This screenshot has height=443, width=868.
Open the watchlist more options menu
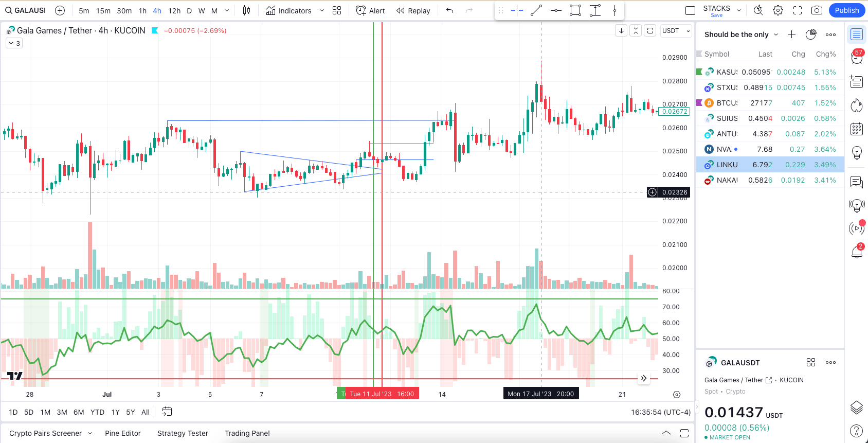830,34
